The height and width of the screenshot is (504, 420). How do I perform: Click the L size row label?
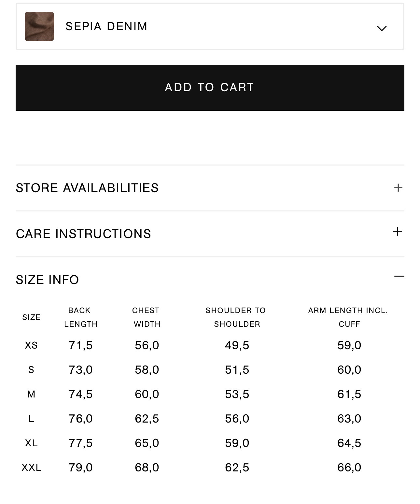31,419
